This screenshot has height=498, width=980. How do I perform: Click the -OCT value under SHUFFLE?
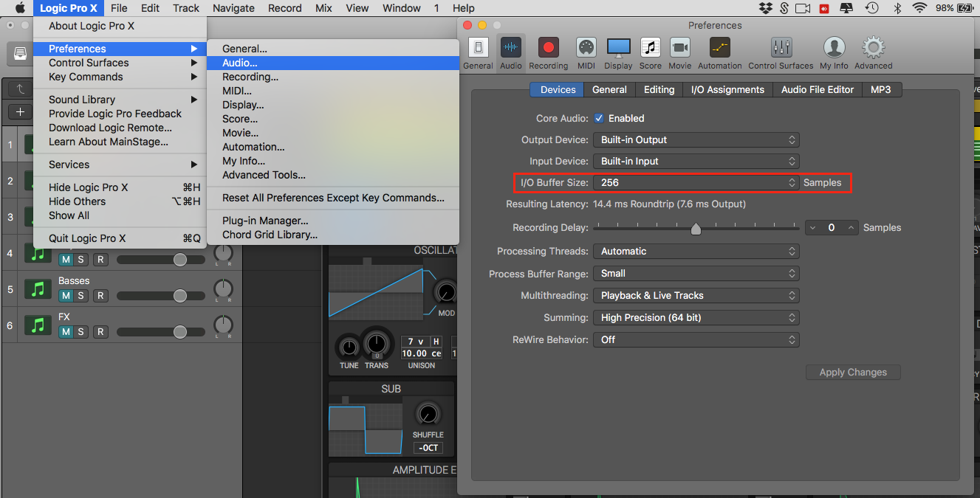pos(428,448)
